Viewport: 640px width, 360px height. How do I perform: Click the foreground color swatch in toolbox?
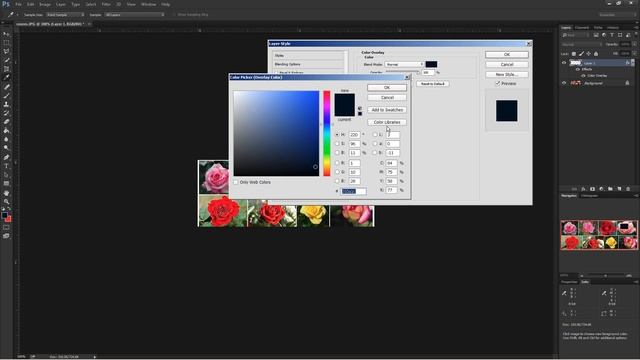[x=4, y=215]
